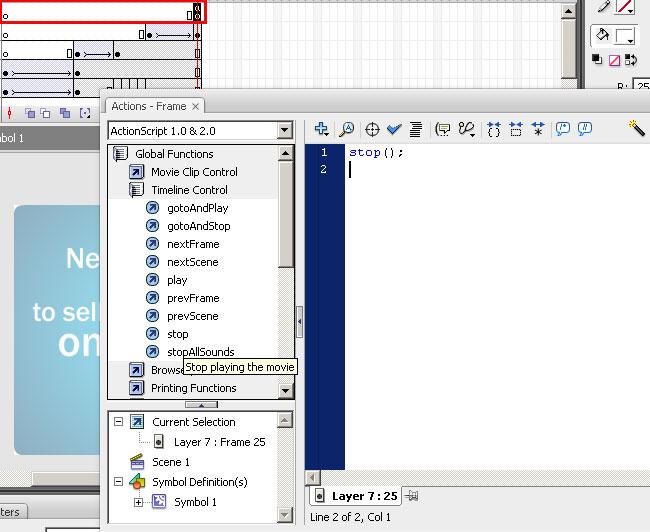This screenshot has height=532, width=650.
Task: Expand the Movie Clip Control category
Action: coord(136,172)
